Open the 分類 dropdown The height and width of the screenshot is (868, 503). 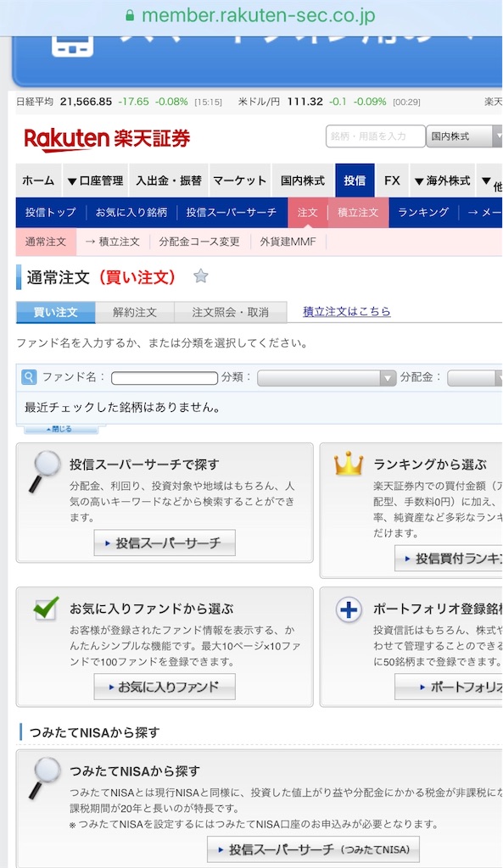click(x=327, y=378)
